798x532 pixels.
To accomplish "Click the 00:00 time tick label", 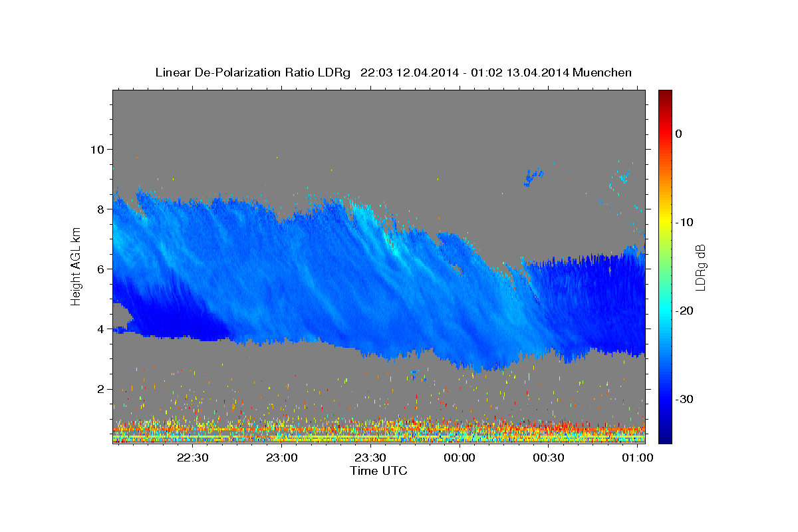I will (x=460, y=458).
